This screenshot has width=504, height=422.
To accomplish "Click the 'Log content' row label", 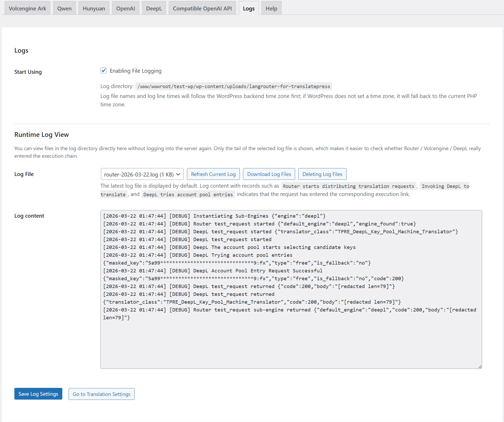I will (x=29, y=216).
